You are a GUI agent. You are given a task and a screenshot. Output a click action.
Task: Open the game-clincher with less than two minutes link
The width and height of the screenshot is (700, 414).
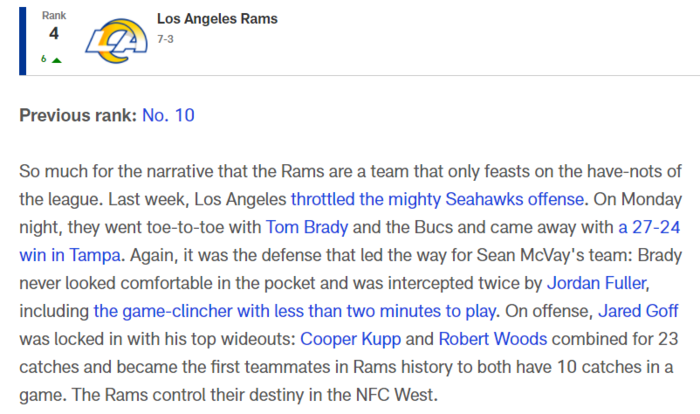[x=295, y=311]
